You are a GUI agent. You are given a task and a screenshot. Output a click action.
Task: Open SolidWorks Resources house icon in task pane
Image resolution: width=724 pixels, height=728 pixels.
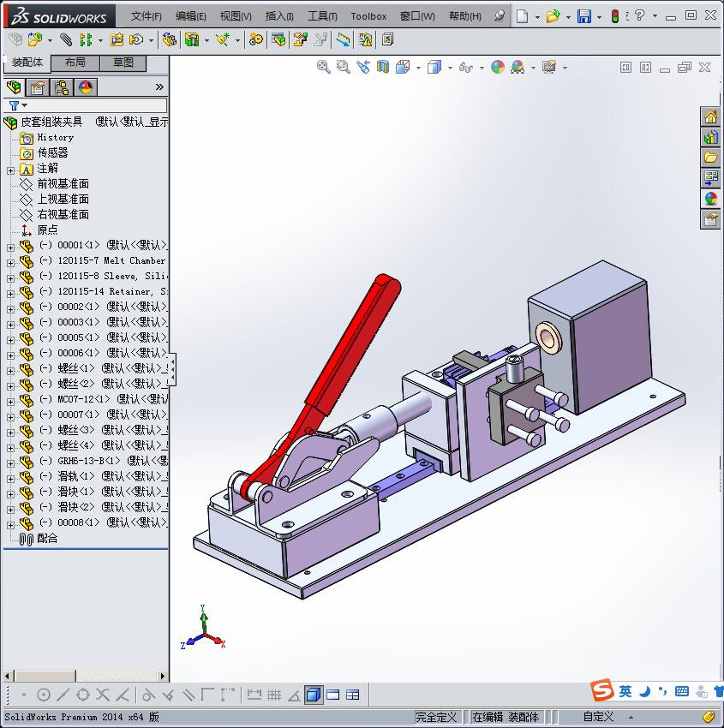(710, 116)
